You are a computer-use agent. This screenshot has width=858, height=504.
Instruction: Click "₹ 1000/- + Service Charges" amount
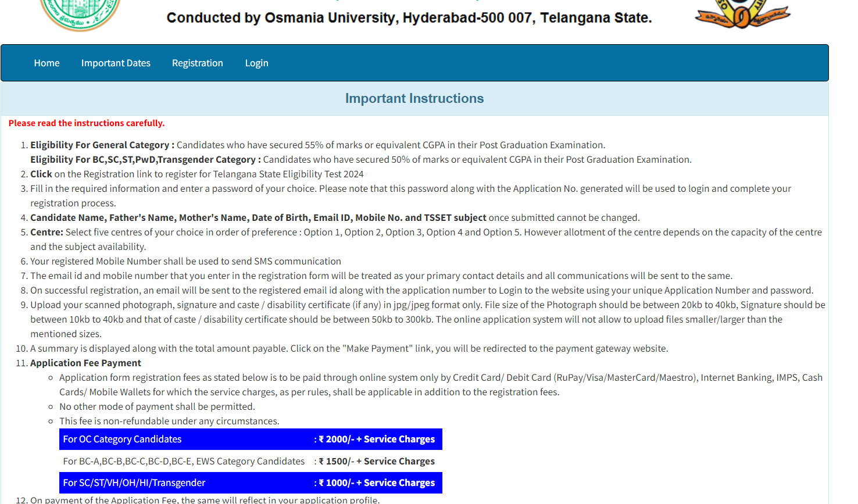click(377, 482)
